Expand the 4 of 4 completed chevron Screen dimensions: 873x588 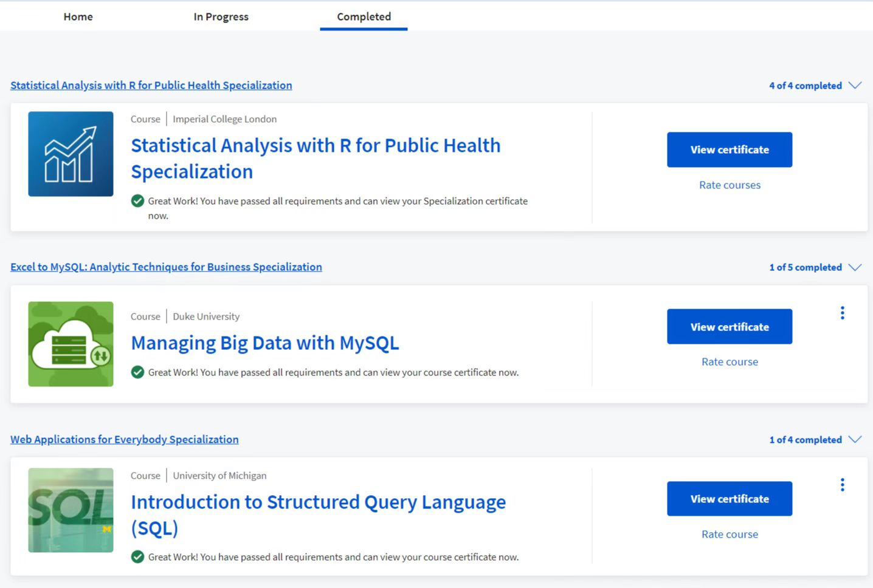pyautogui.click(x=855, y=86)
